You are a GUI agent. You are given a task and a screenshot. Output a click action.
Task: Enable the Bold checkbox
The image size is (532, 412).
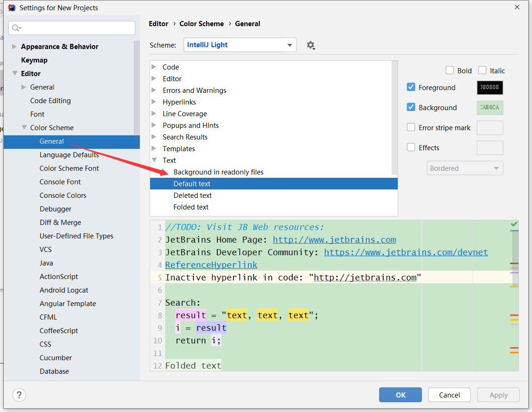coord(450,70)
